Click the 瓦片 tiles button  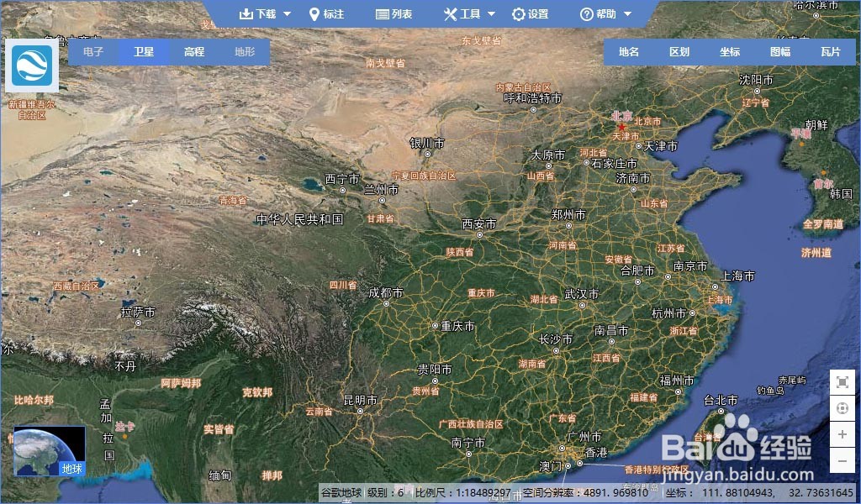click(830, 51)
